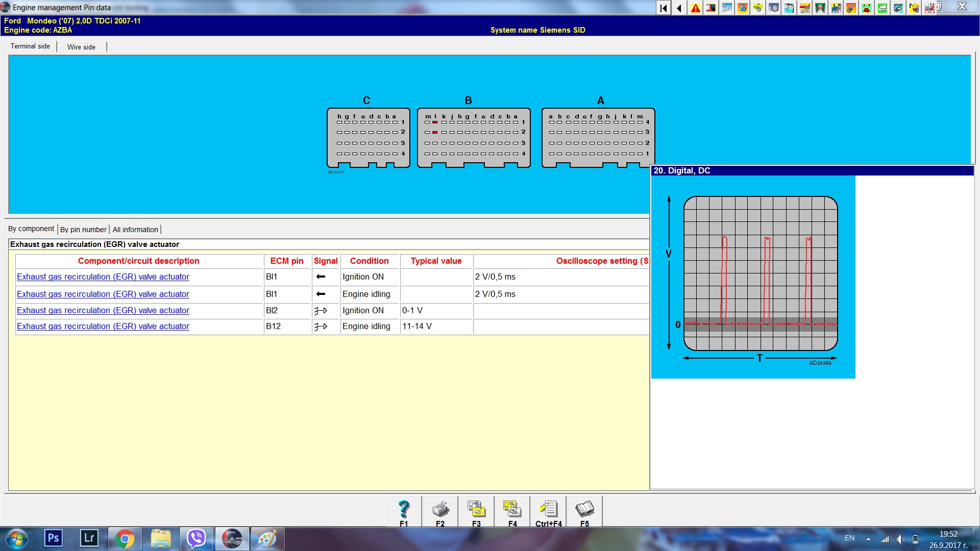Click the highlighted red pin in connector B

click(x=434, y=122)
